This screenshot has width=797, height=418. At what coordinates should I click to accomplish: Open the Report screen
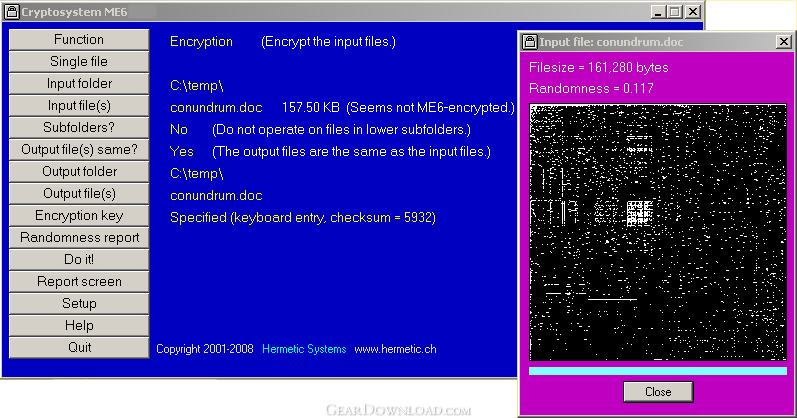[79, 282]
